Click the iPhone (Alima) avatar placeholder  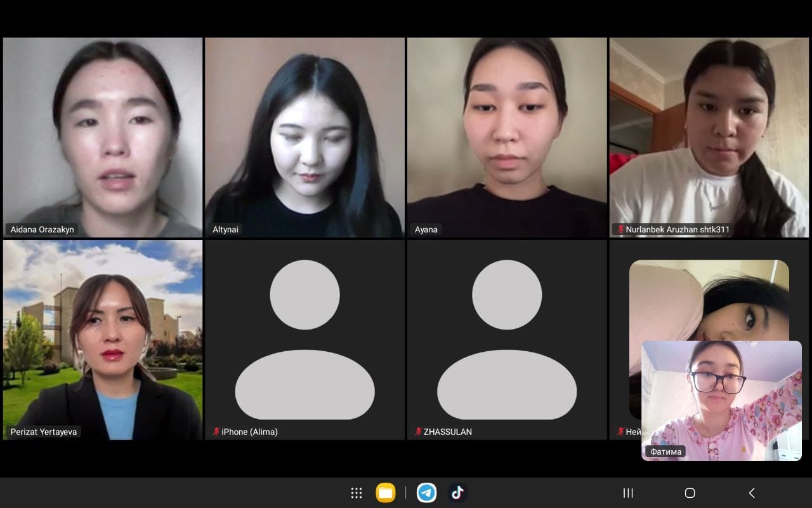304,339
